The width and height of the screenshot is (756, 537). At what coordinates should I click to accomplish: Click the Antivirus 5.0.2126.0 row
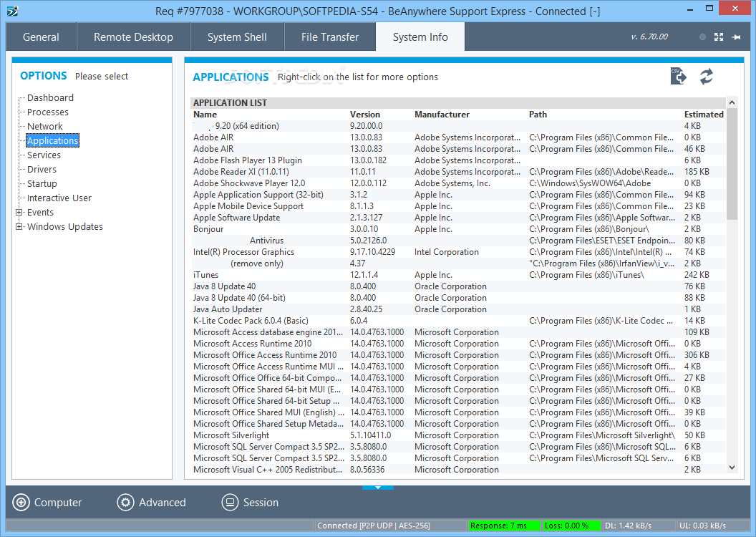click(458, 241)
